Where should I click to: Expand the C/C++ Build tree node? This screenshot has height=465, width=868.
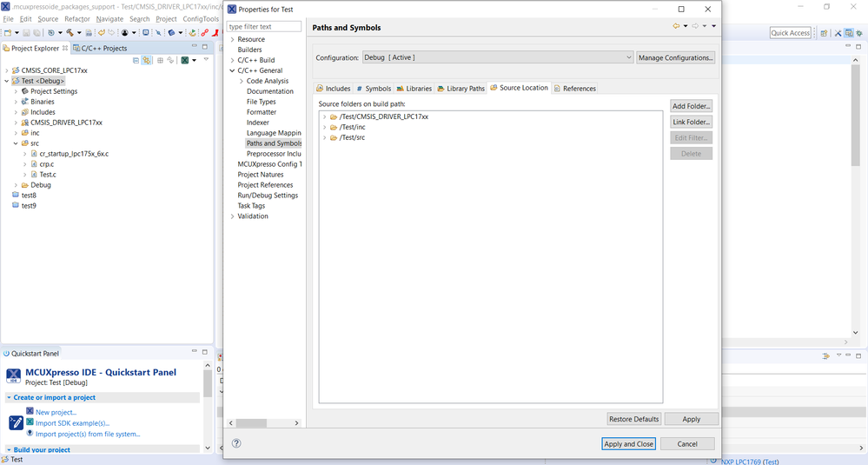(x=233, y=60)
